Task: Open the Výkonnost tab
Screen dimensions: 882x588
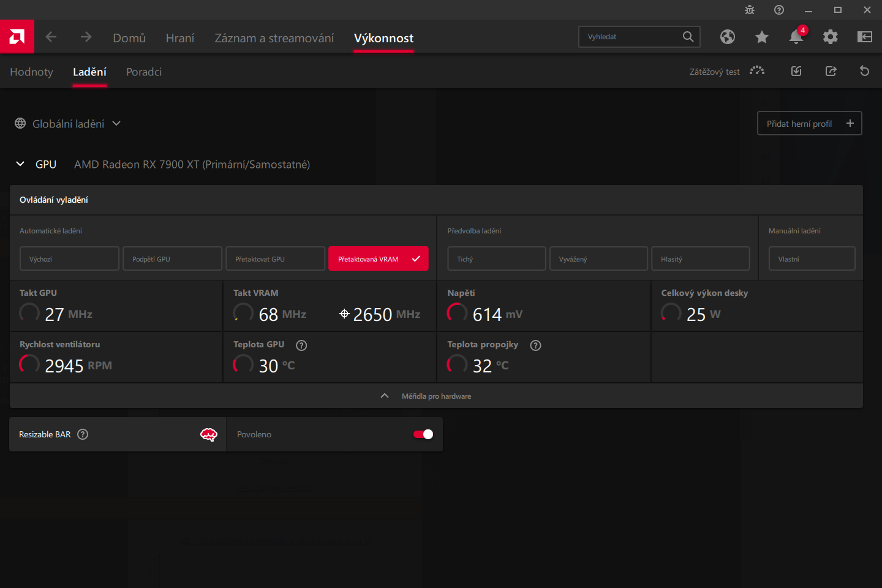Action: pos(383,38)
